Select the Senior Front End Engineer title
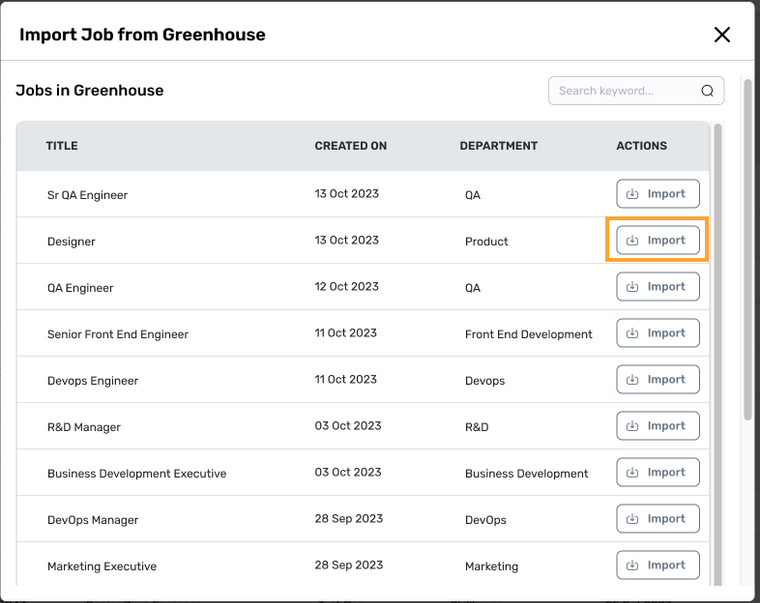 point(118,334)
